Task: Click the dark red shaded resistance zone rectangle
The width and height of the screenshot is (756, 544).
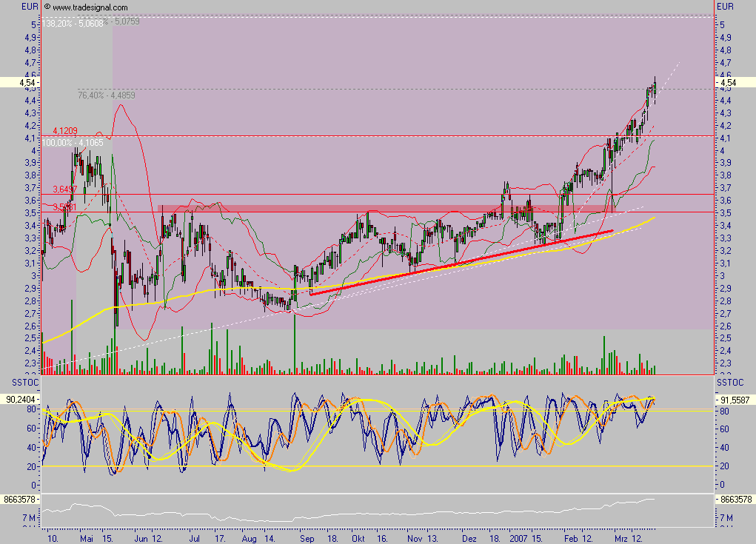Action: pyautogui.click(x=296, y=209)
